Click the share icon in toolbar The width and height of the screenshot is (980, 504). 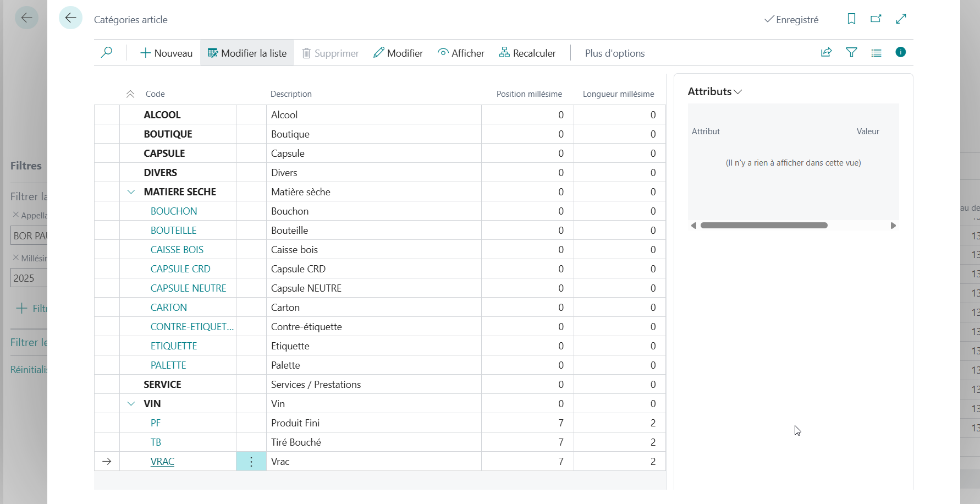[x=826, y=53]
